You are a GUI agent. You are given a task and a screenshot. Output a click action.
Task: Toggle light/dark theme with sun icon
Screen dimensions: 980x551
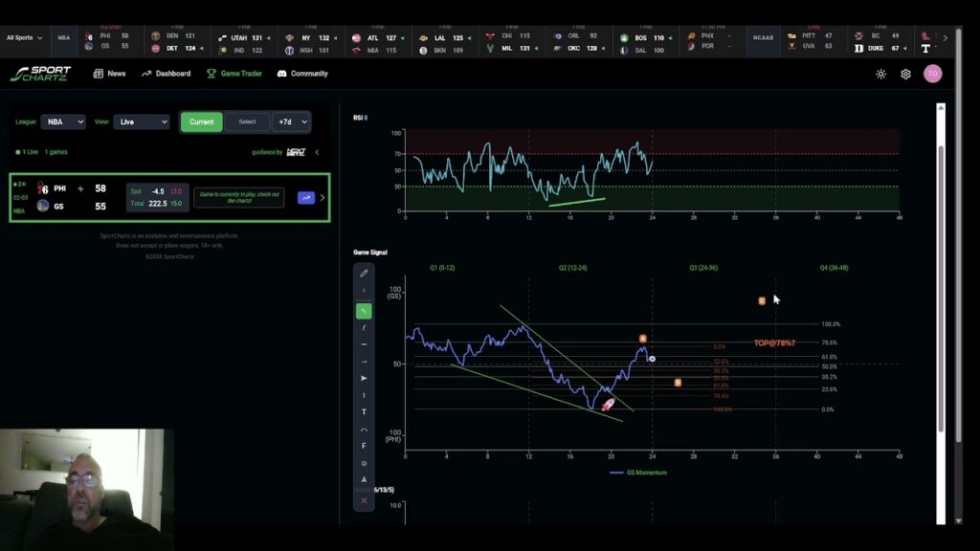tap(880, 74)
